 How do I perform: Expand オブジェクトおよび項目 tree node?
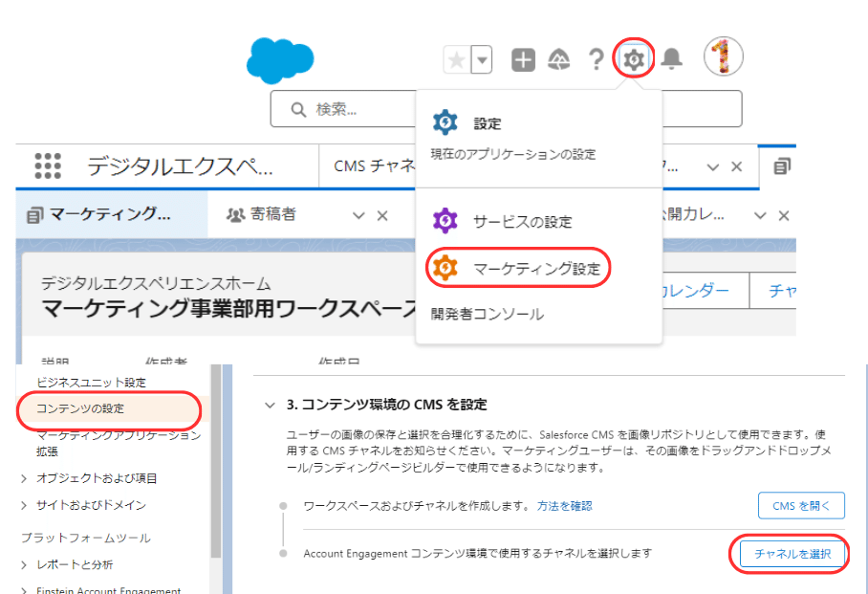point(24,478)
